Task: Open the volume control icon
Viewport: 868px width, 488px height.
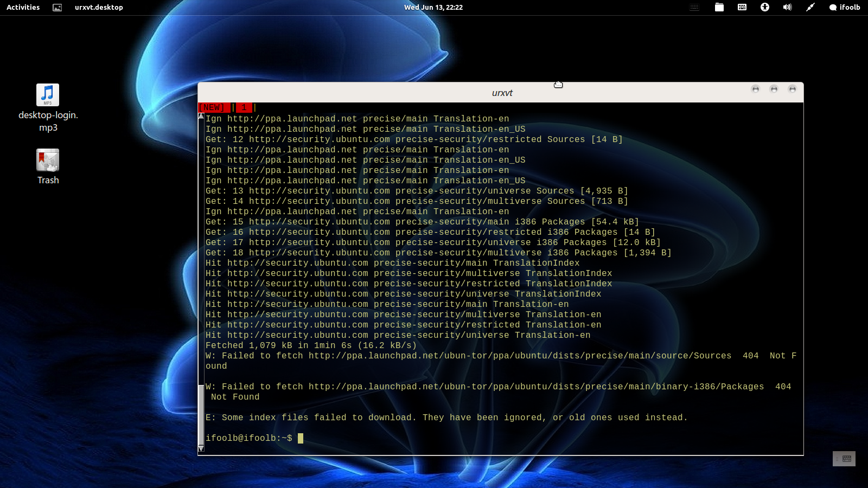Action: point(787,7)
